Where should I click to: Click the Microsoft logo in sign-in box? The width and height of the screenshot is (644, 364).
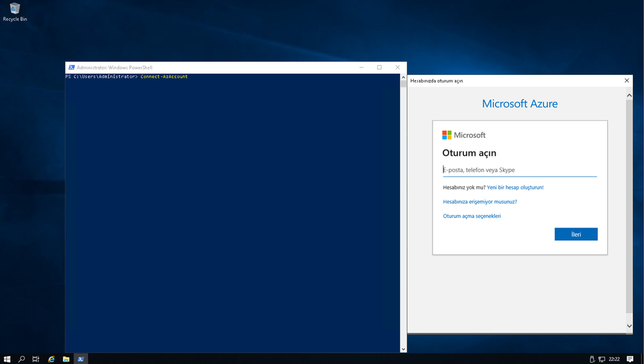click(463, 135)
